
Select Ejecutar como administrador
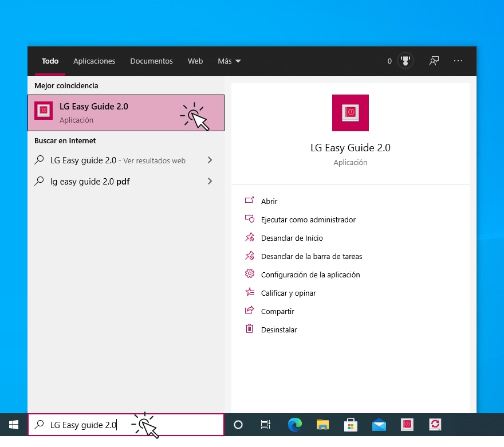308,219
